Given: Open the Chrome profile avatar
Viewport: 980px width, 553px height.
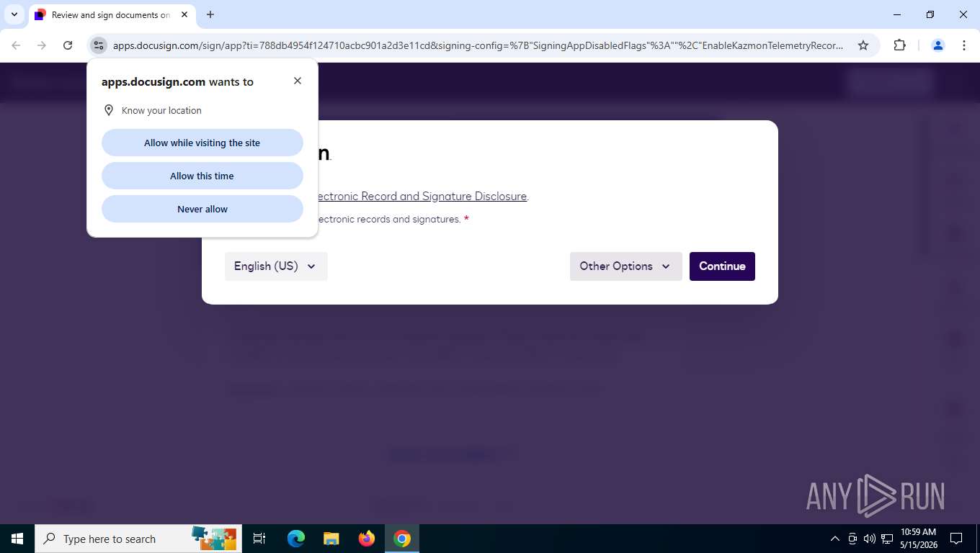Looking at the screenshot, I should pyautogui.click(x=938, y=45).
